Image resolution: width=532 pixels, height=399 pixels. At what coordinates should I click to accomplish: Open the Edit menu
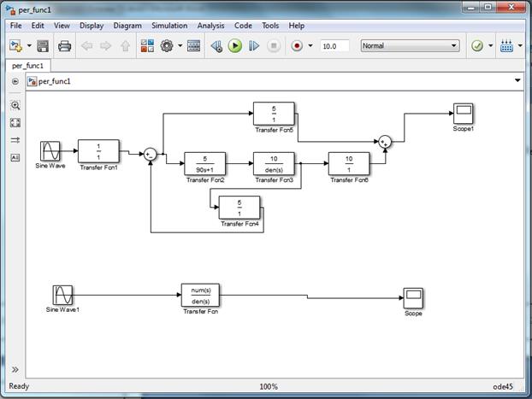tap(38, 26)
